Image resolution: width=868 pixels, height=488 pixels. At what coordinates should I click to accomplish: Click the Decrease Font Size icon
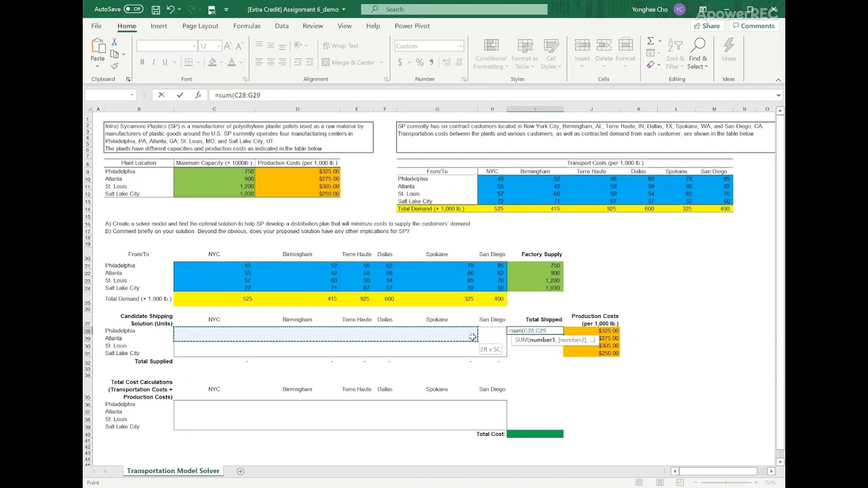tap(240, 46)
